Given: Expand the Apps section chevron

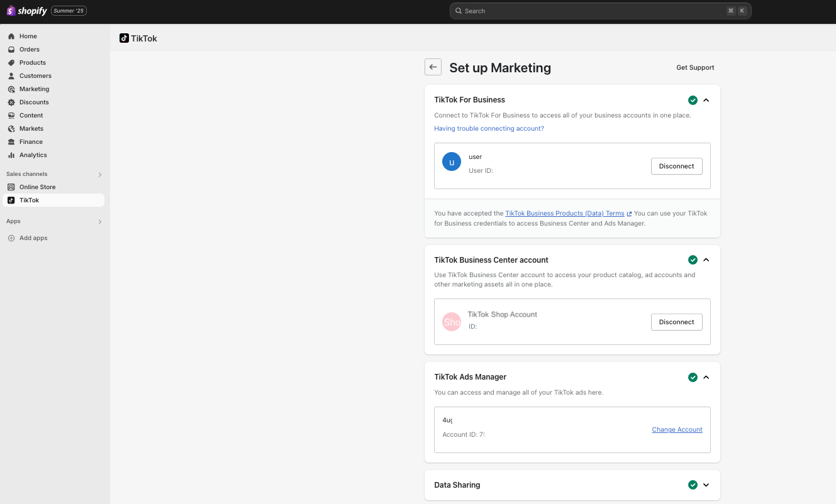Looking at the screenshot, I should click(99, 222).
